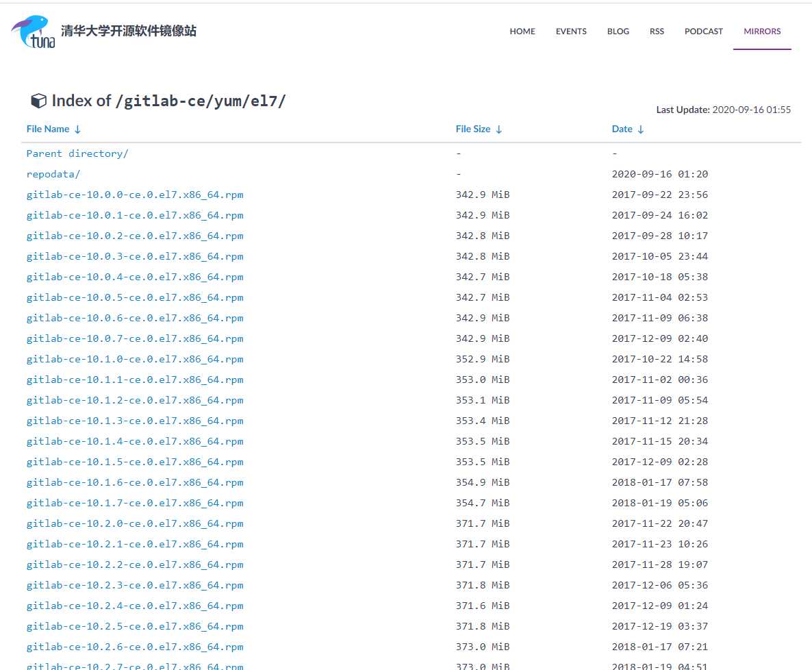812x670 pixels.
Task: Download gitlab-ce-10.1.2-ce.0.el7.x86_64.rpm
Action: click(x=135, y=400)
